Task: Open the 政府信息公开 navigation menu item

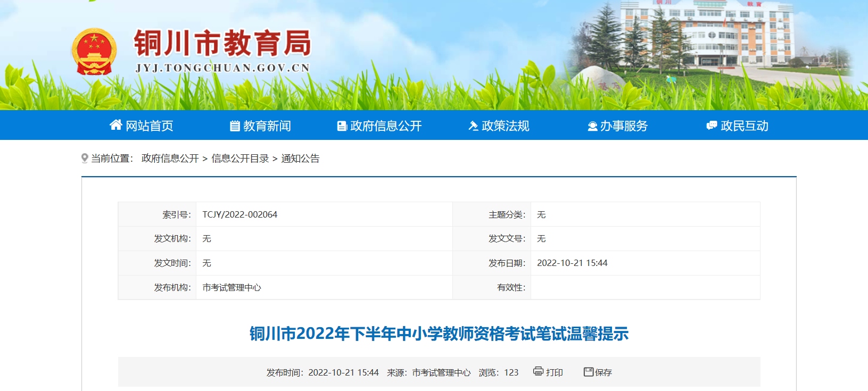Action: (x=386, y=126)
